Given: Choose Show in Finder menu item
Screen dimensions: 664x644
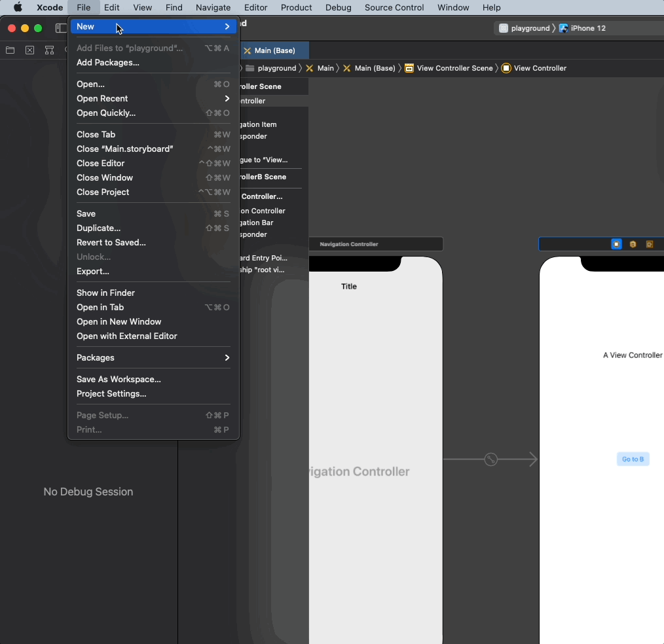Looking at the screenshot, I should point(153,293).
